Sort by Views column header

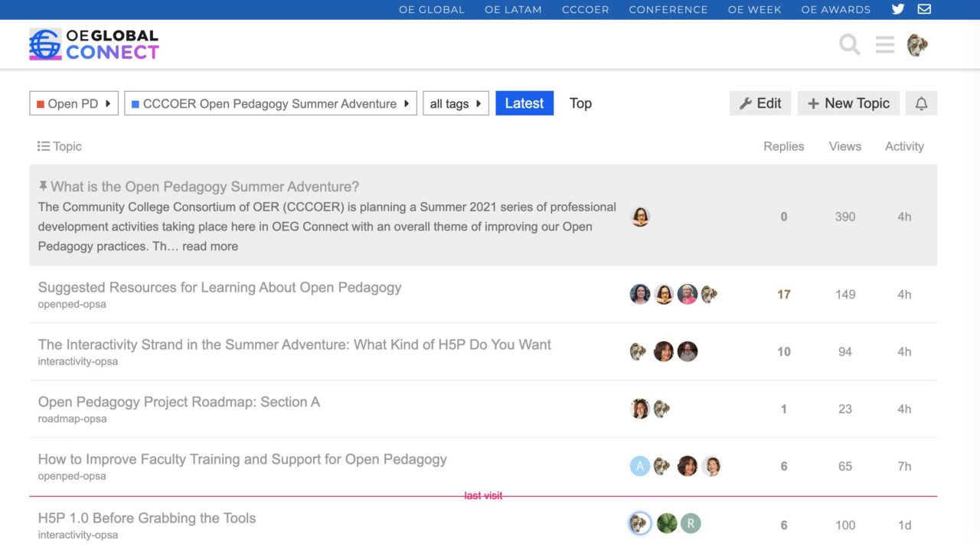coord(845,146)
